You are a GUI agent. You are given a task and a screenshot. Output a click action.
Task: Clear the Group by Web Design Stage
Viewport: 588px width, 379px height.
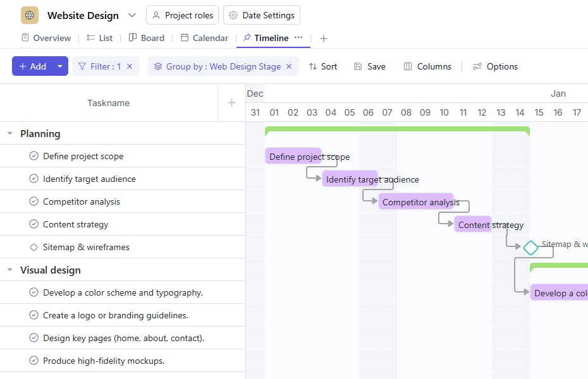289,66
